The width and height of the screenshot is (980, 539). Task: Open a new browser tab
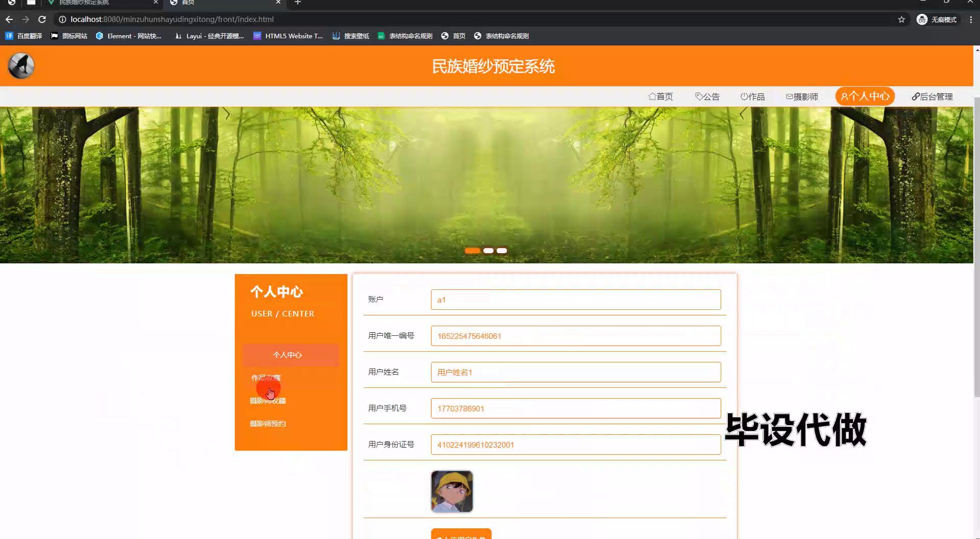tap(298, 3)
